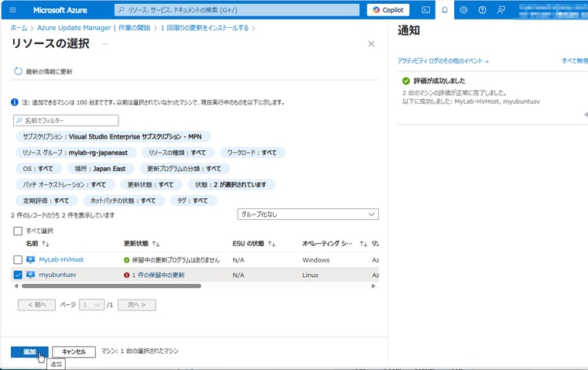This screenshot has width=588, height=370.
Task: Click the feedback icon in header
Action: pyautogui.click(x=502, y=10)
